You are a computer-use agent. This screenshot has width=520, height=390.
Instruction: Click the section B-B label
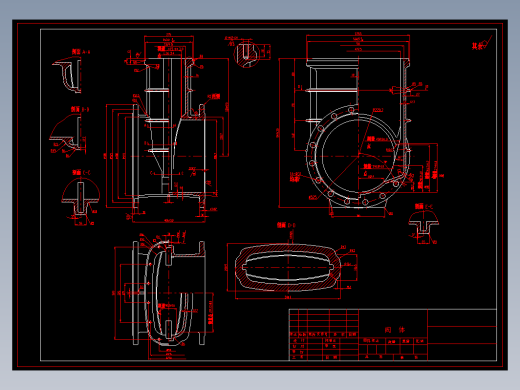click(x=80, y=109)
